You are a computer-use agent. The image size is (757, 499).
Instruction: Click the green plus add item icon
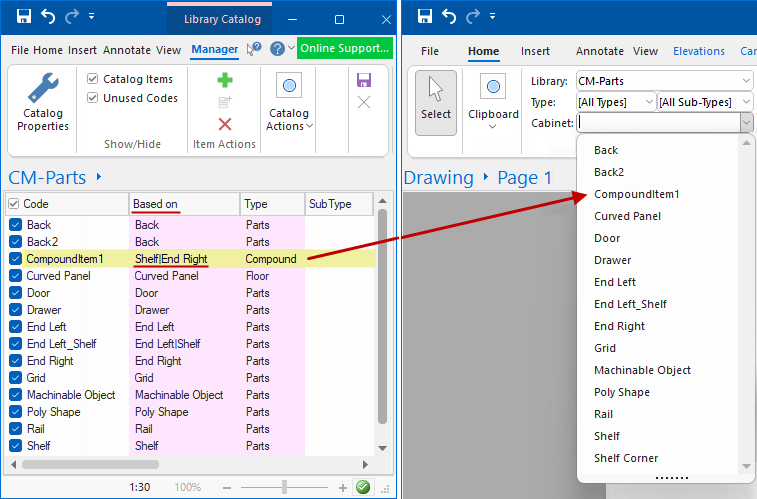(225, 81)
